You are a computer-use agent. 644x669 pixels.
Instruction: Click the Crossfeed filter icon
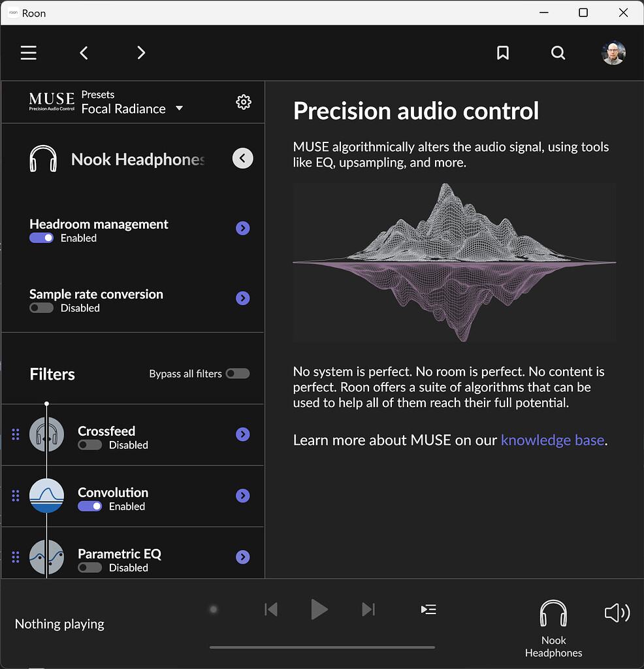pyautogui.click(x=46, y=434)
